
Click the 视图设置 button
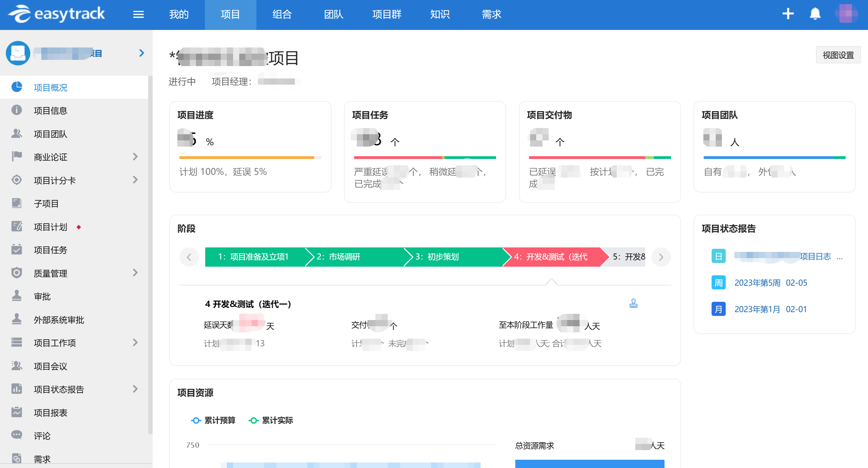coord(838,55)
